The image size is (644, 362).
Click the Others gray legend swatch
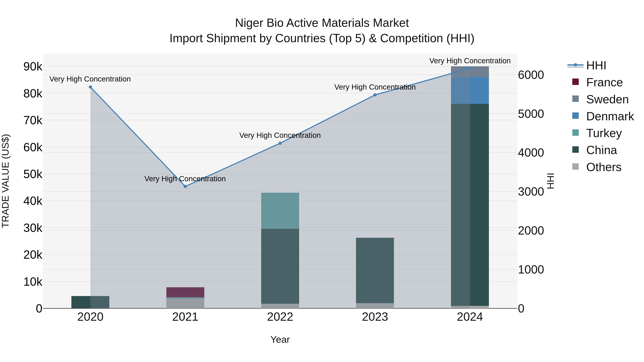pos(575,167)
